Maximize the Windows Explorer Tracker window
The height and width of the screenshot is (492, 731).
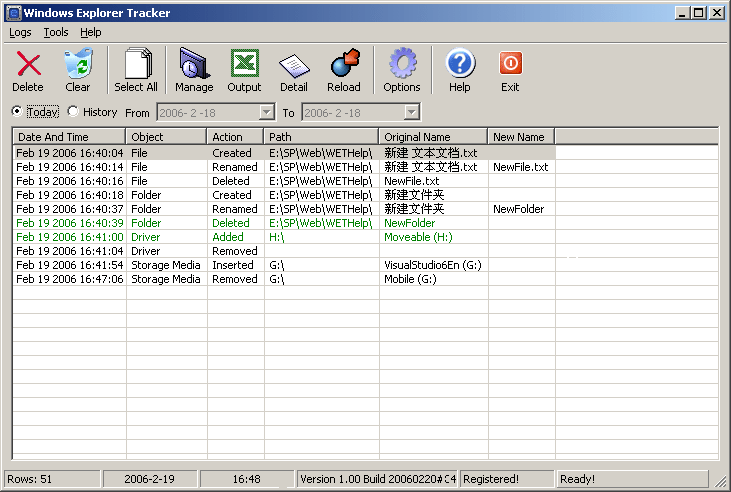pos(699,13)
